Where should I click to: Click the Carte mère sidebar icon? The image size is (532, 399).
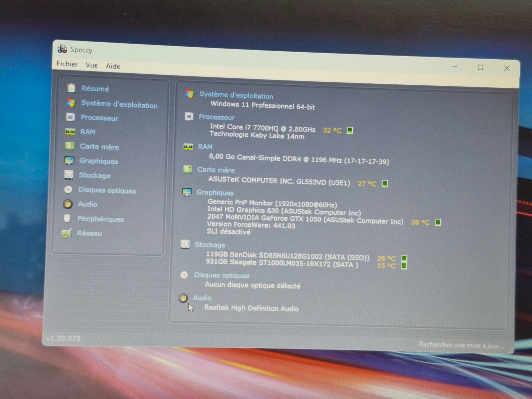70,146
